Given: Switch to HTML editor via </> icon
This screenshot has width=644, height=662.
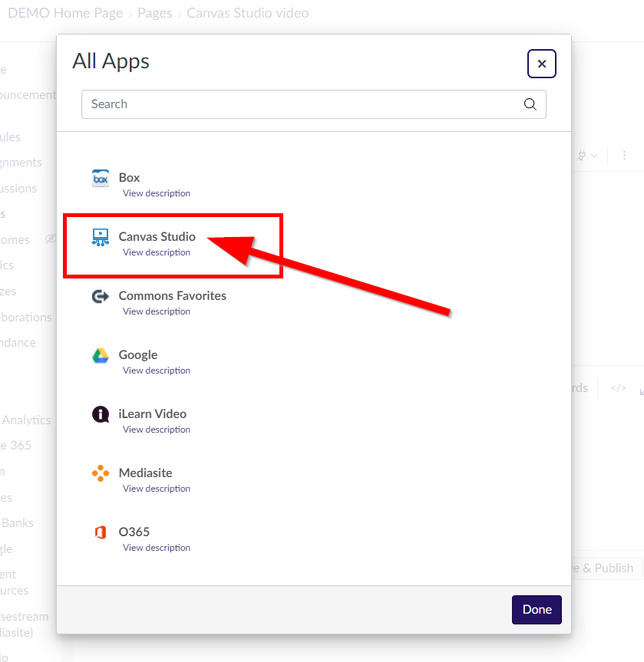Looking at the screenshot, I should click(x=618, y=387).
